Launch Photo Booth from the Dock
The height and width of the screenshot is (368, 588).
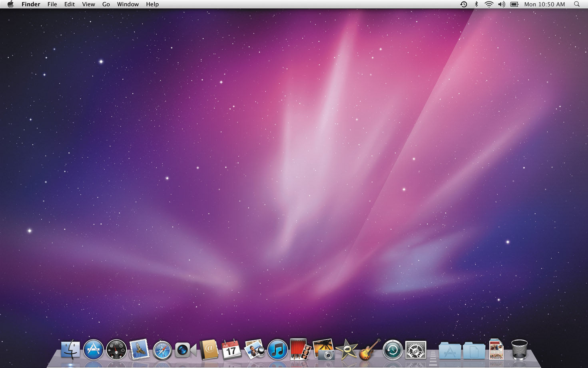tap(300, 350)
